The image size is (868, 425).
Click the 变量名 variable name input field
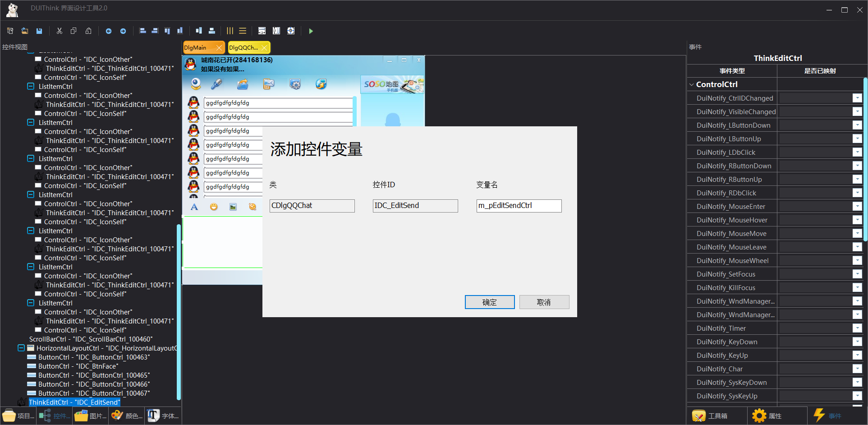[x=519, y=206]
